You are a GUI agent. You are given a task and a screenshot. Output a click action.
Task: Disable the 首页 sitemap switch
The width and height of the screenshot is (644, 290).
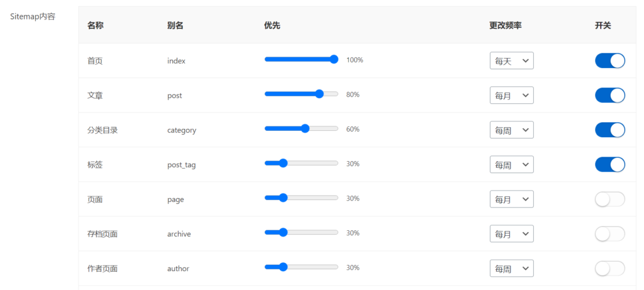point(609,60)
